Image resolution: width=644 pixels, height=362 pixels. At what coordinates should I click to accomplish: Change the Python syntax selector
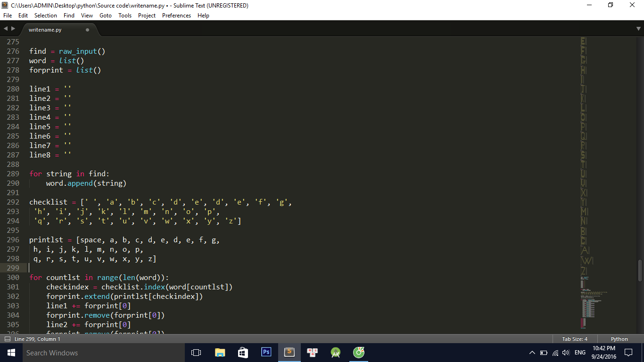click(x=619, y=339)
